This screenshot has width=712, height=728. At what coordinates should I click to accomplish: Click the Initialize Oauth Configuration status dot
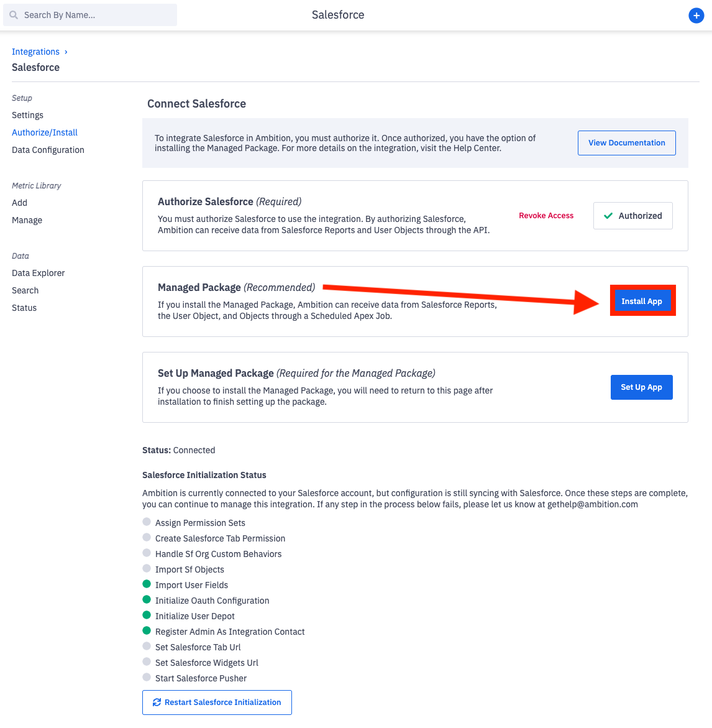[x=147, y=600]
